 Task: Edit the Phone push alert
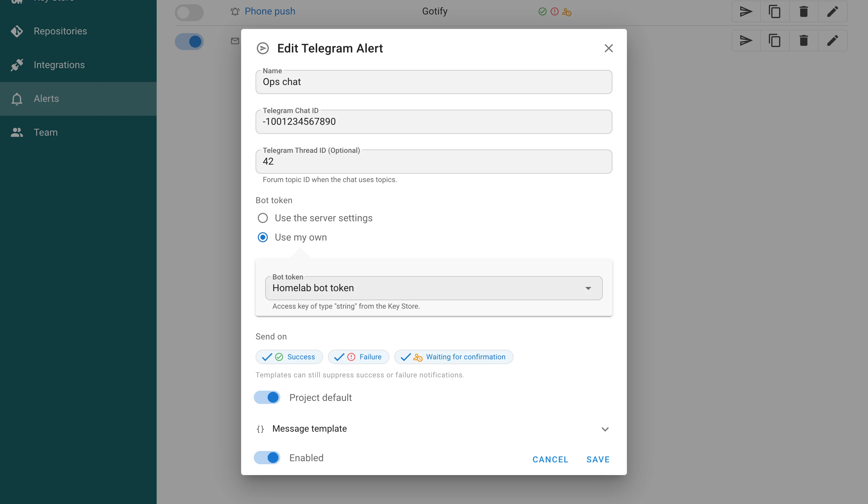832,12
